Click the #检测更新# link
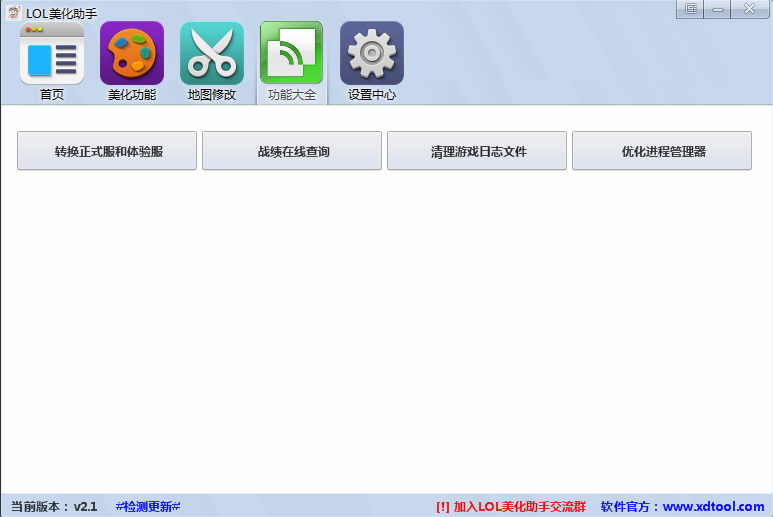Screen dimensions: 773x517 (x=148, y=507)
